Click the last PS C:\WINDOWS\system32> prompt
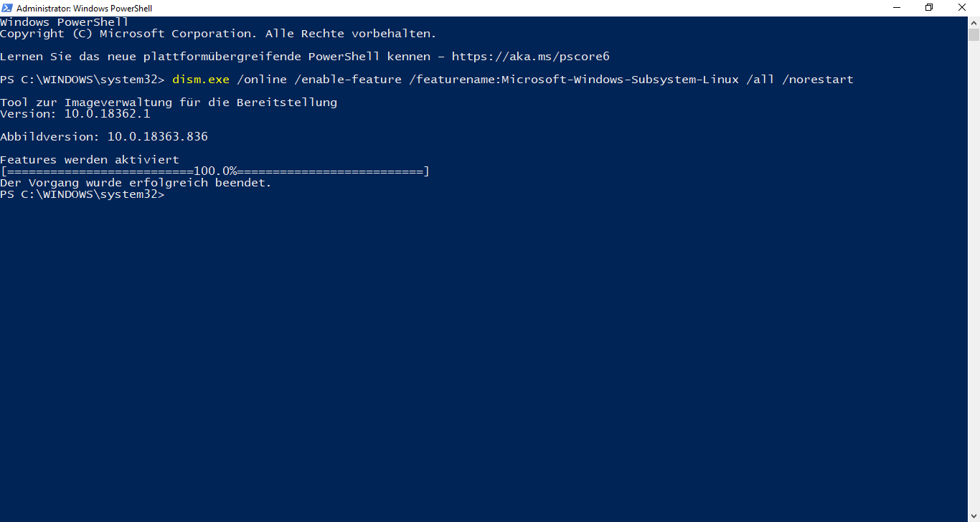This screenshot has width=980, height=522. tap(83, 194)
